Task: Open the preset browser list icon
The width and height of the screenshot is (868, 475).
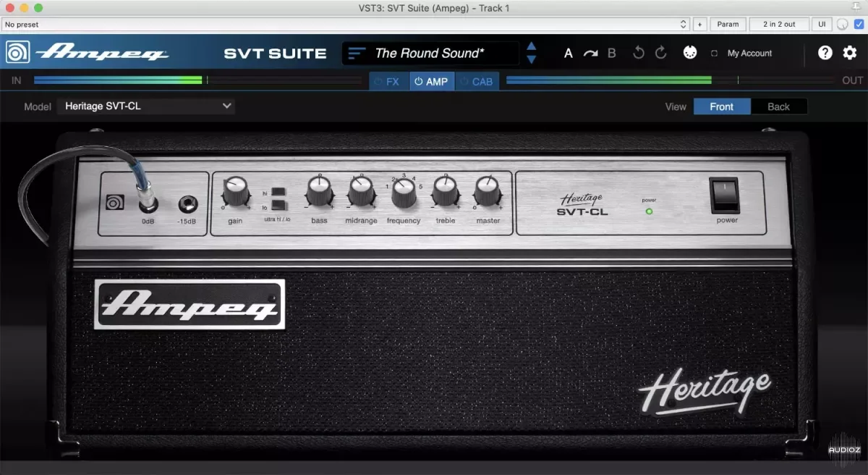Action: pyautogui.click(x=357, y=54)
